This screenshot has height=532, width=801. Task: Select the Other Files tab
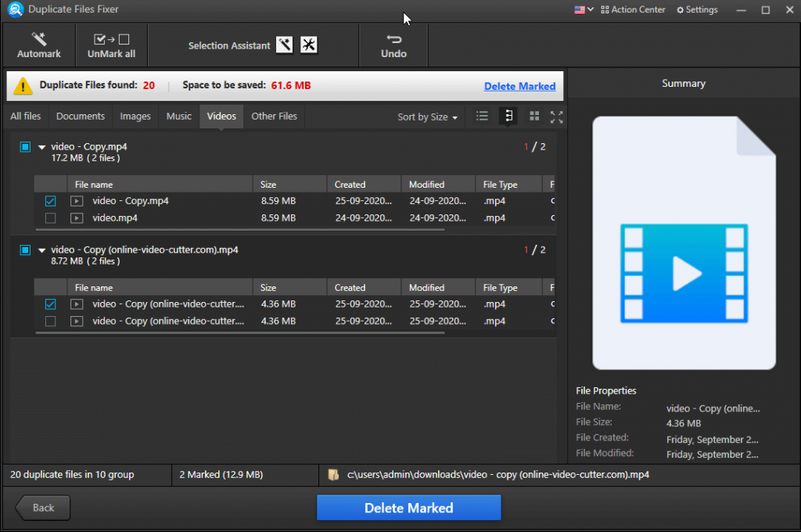pos(274,116)
